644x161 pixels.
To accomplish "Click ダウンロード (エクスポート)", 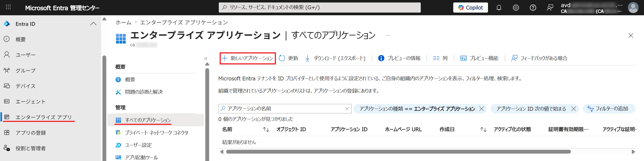I will (x=335, y=58).
